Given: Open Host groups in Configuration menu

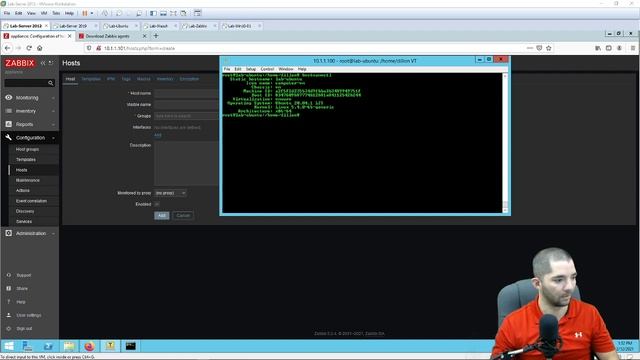Looking at the screenshot, I should click(x=27, y=149).
